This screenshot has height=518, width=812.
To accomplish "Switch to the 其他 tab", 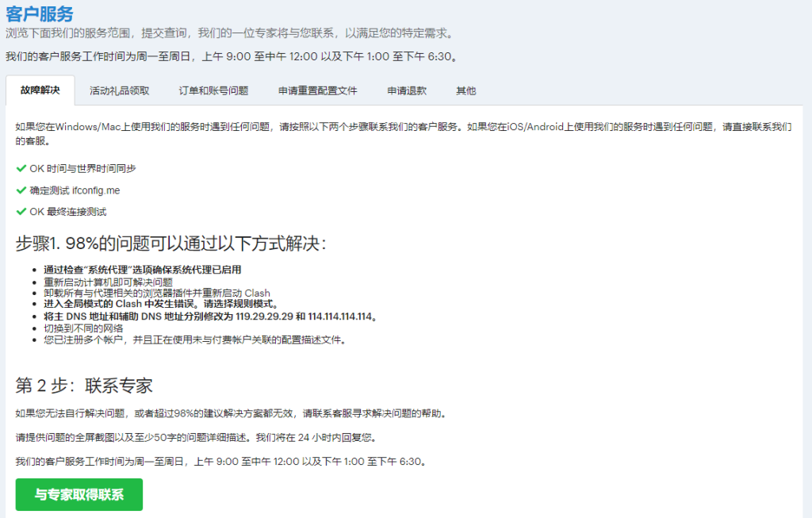I will click(x=466, y=90).
